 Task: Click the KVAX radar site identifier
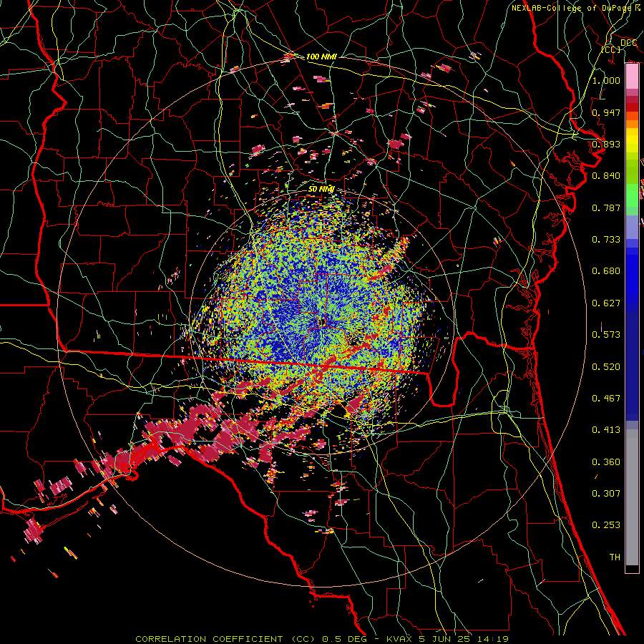click(400, 639)
